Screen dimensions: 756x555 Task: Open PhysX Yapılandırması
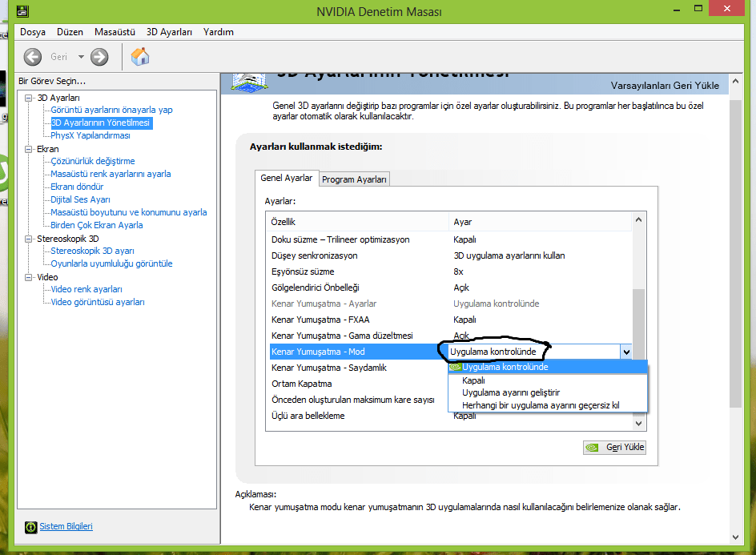click(x=90, y=135)
